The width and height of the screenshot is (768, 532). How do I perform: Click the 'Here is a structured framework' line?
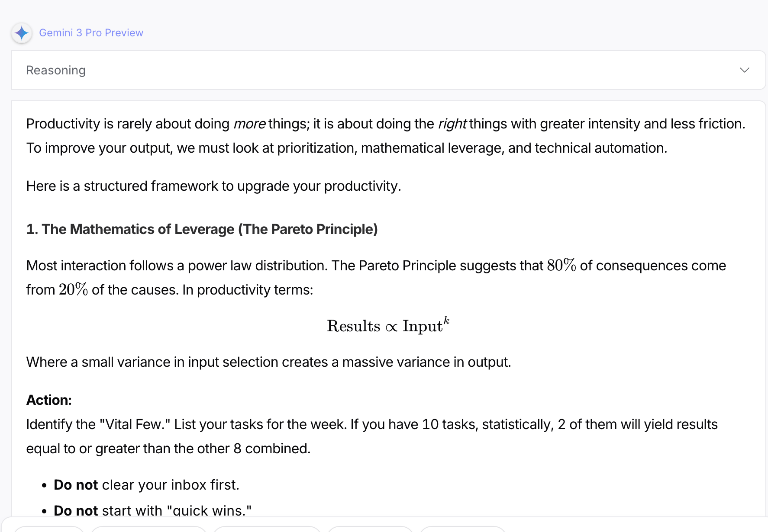(213, 186)
